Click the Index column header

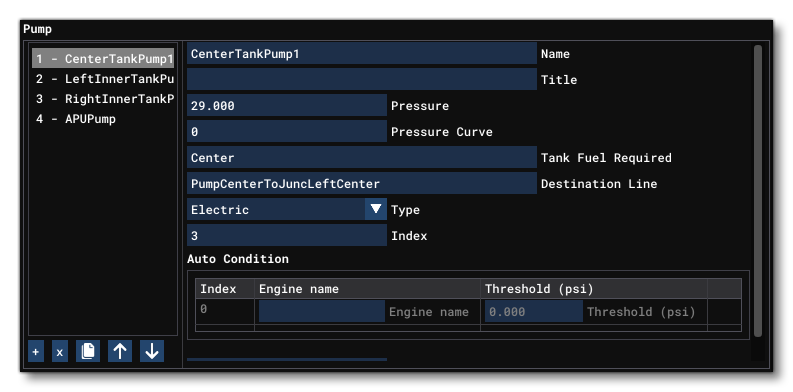[x=225, y=289]
